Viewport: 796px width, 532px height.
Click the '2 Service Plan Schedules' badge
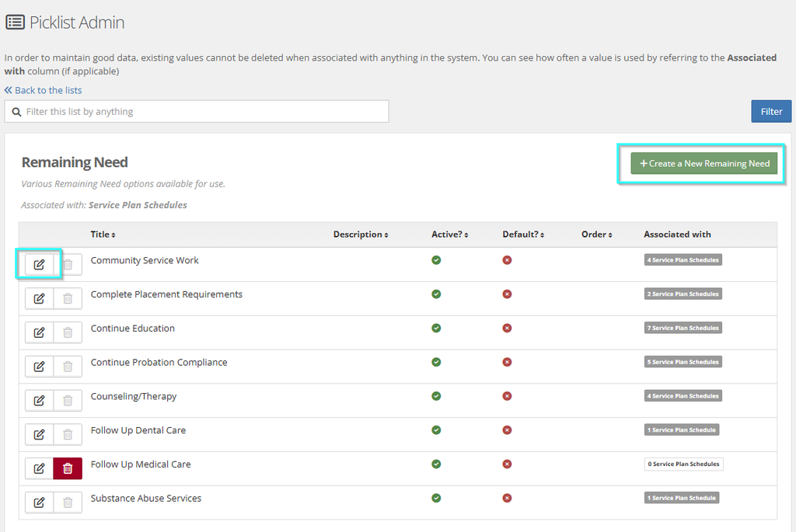[683, 294]
